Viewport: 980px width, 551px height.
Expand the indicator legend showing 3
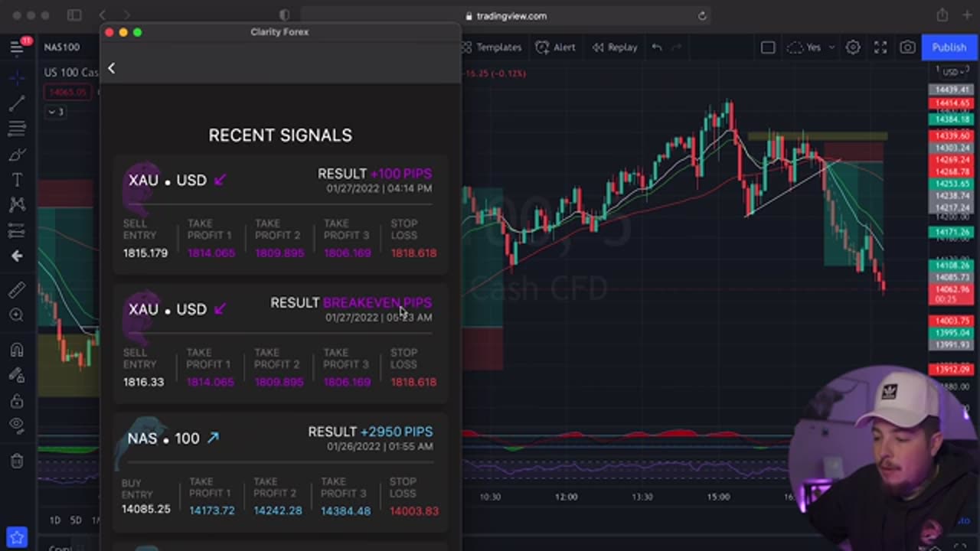[x=56, y=112]
